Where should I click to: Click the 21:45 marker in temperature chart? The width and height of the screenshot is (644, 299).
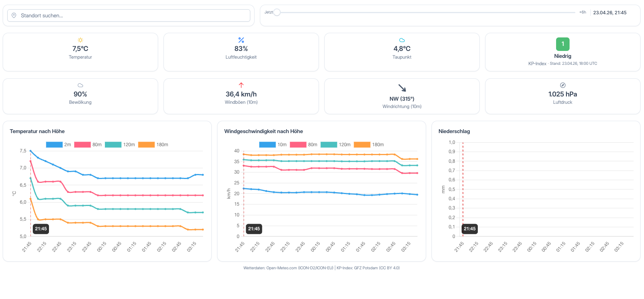(x=41, y=229)
